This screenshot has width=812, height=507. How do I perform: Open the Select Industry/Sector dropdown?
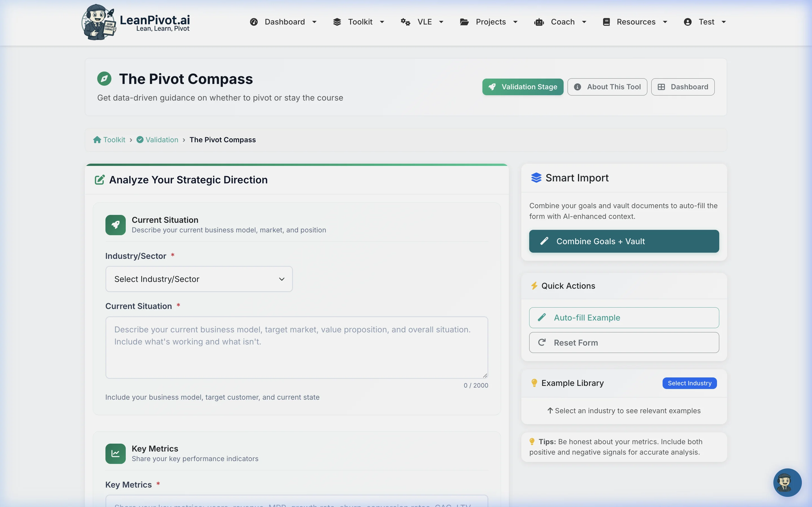(199, 279)
